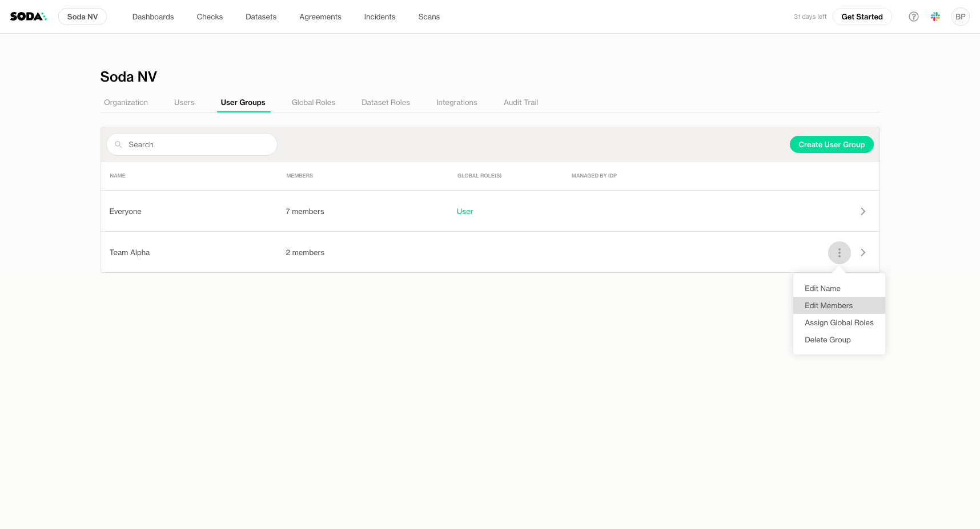Select Assign Global Roles menu option
The height and width of the screenshot is (529, 980).
(x=839, y=322)
